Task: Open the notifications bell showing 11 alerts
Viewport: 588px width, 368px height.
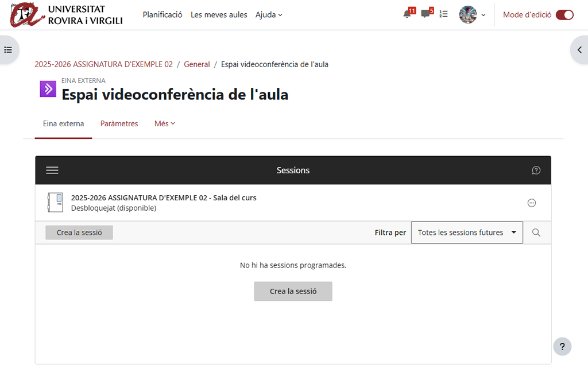Action: coord(407,14)
